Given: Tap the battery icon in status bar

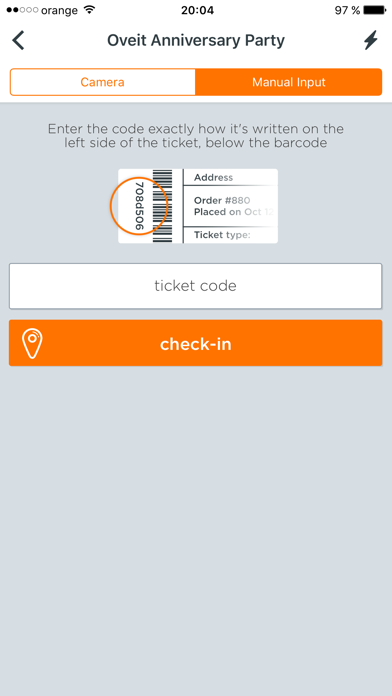Looking at the screenshot, I should click(x=375, y=10).
